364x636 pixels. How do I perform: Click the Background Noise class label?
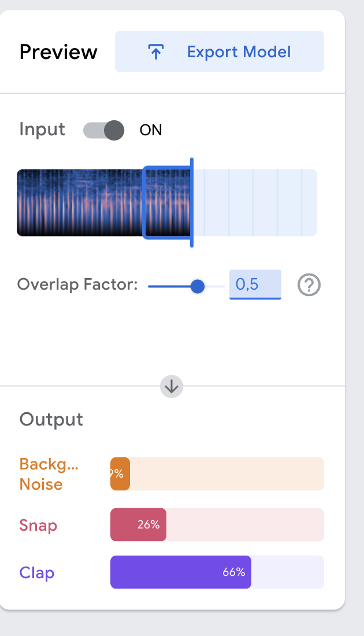tap(49, 474)
